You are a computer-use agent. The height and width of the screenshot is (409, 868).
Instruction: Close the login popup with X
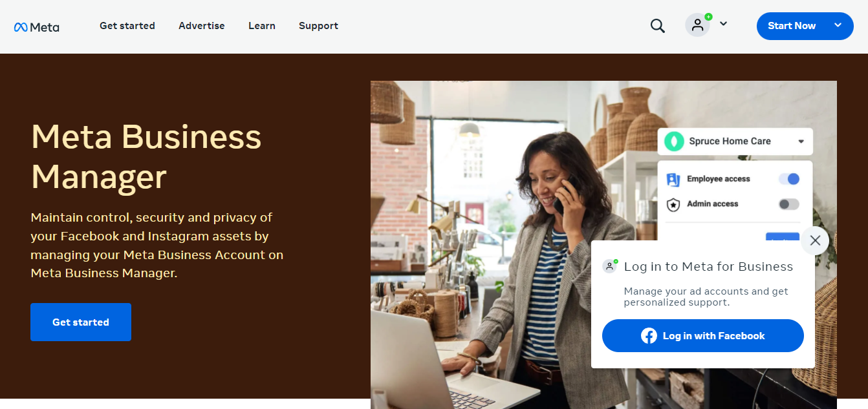(x=815, y=240)
